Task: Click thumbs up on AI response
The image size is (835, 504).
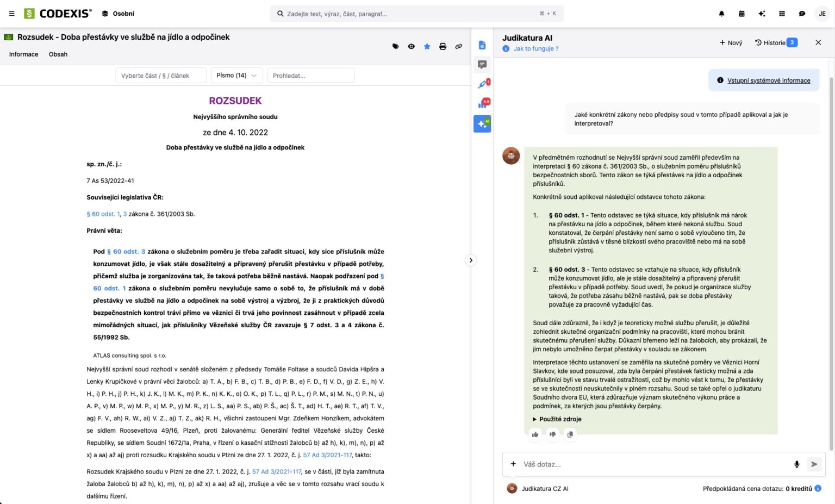Action: [x=535, y=434]
